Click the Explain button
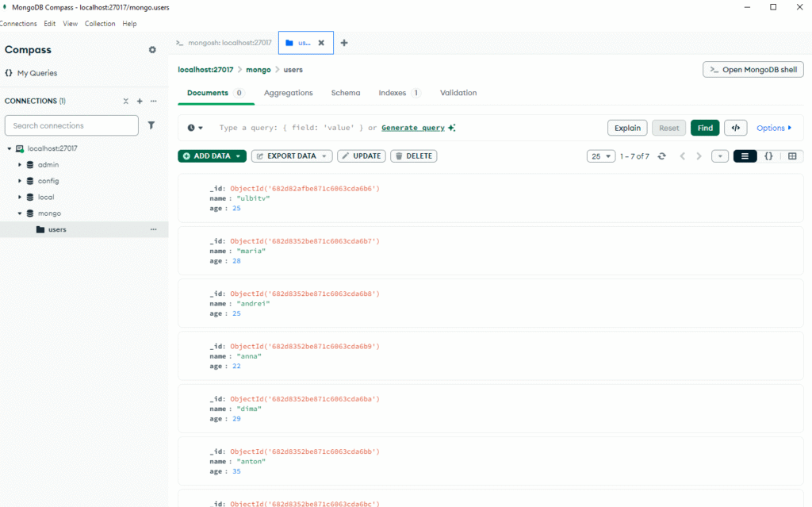This screenshot has width=812, height=507. pos(627,128)
